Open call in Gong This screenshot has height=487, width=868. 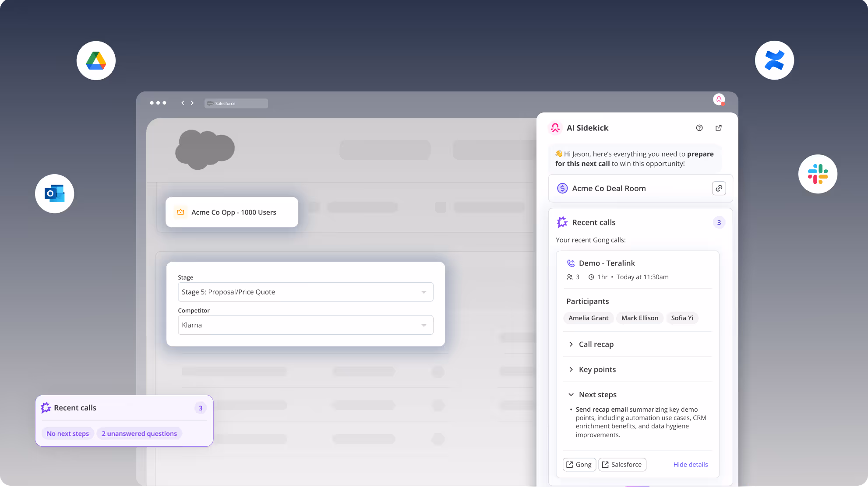pyautogui.click(x=579, y=464)
